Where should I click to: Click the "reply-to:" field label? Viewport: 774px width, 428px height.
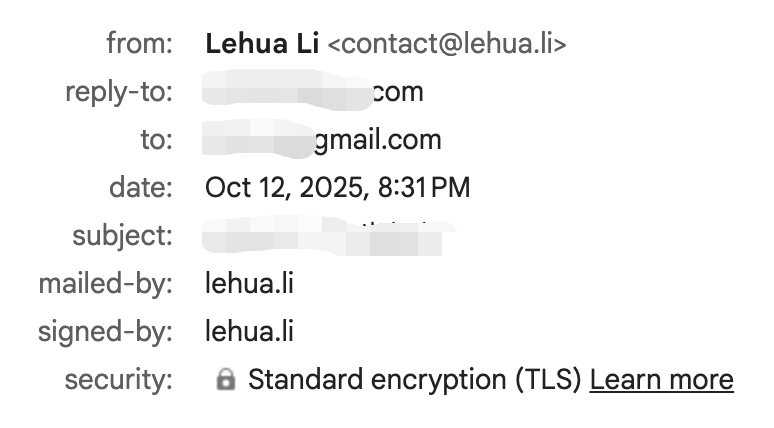[x=118, y=92]
